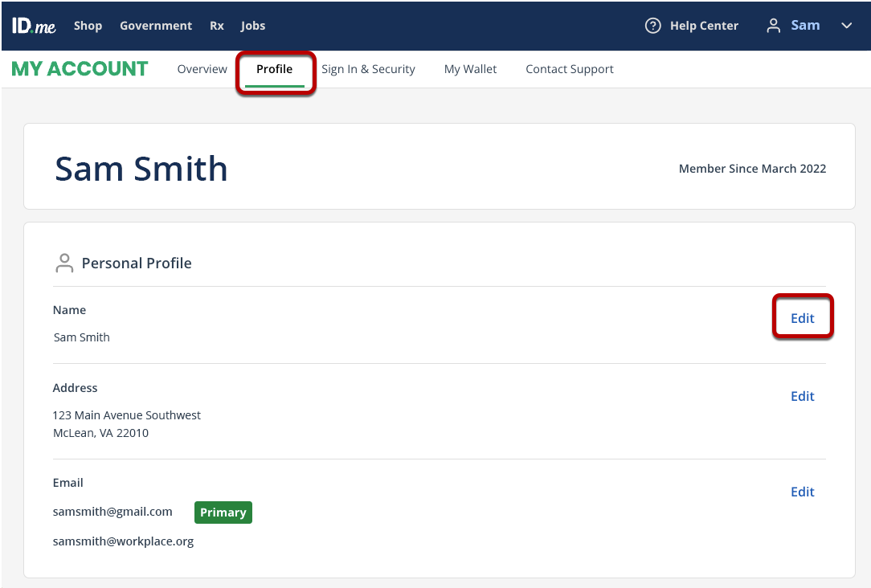Click the ID.me logo
Image resolution: width=871 pixels, height=588 pixels.
coord(33,26)
